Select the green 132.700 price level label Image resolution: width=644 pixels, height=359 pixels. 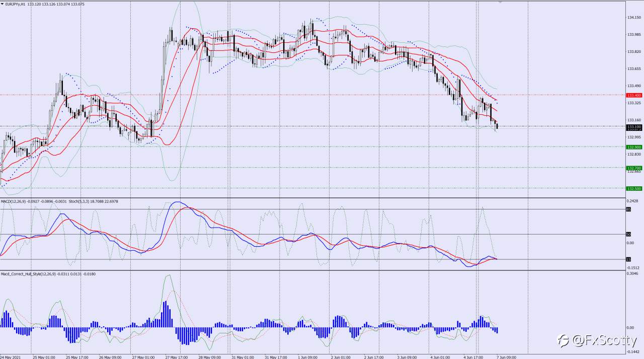[x=634, y=168]
